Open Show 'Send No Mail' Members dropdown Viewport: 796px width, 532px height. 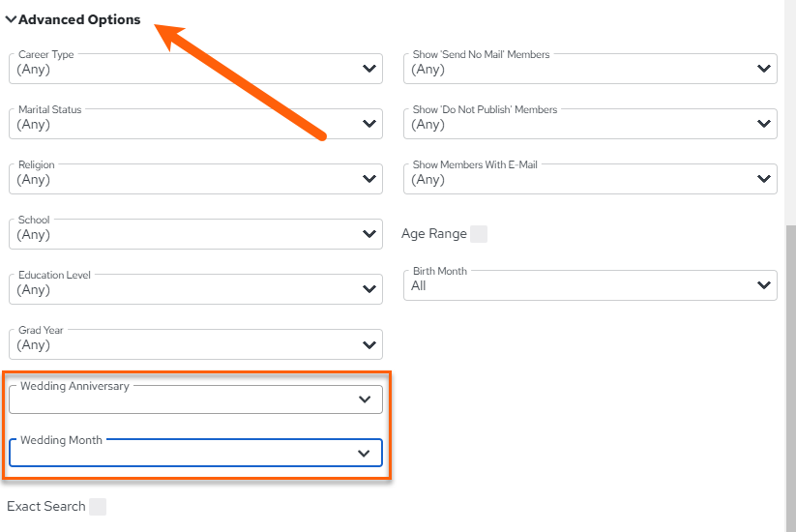pos(590,69)
